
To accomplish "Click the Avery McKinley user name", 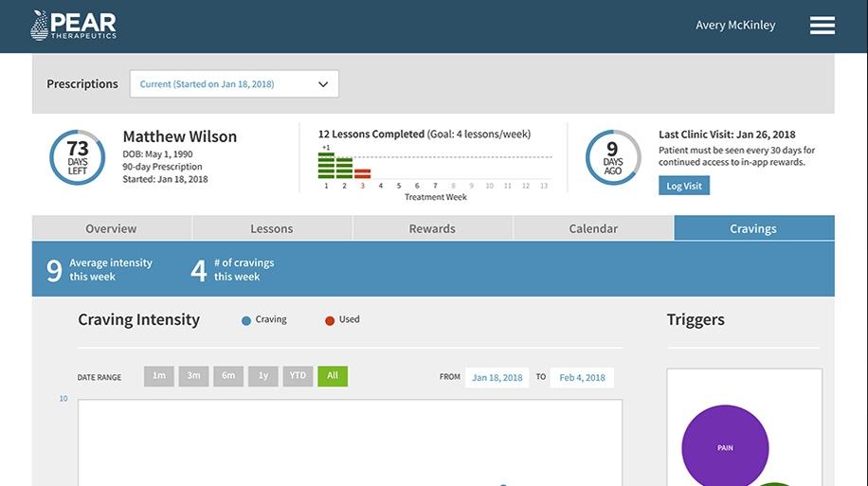I will (735, 26).
